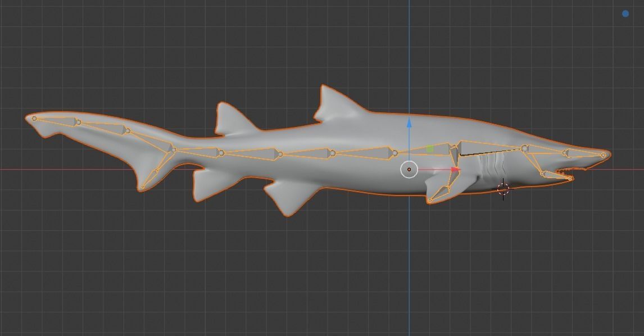Click the blue dot in the top-right corner
Image resolution: width=644 pixels, height=336 pixels.
pyautogui.click(x=625, y=14)
